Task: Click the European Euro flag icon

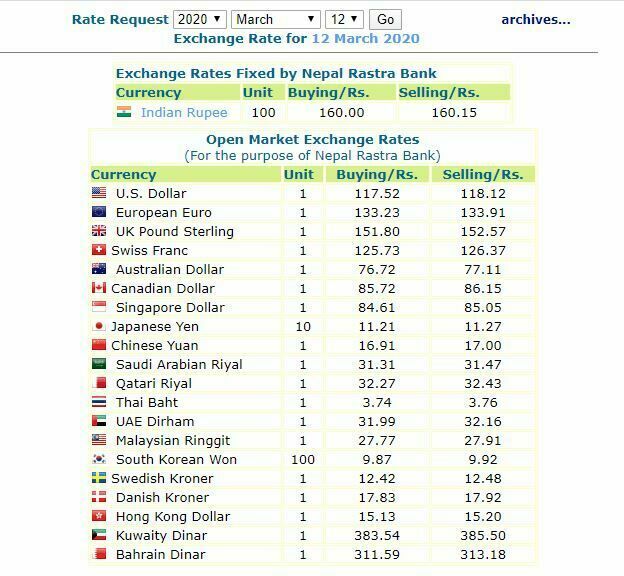Action: click(x=99, y=212)
